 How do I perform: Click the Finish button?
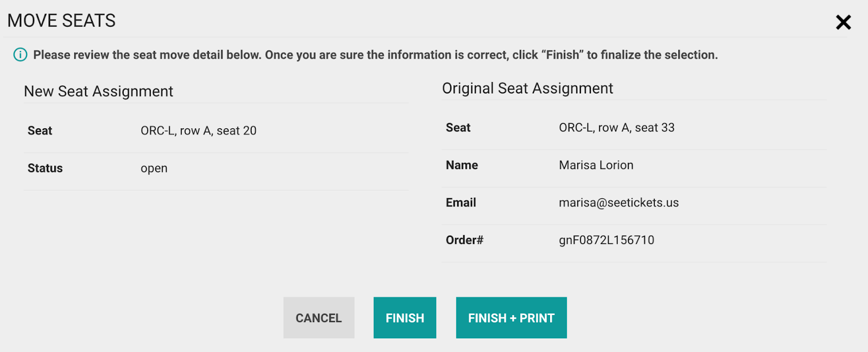click(405, 318)
